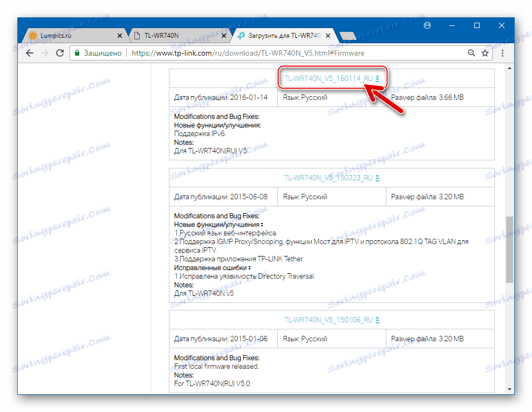Screen dimensions: 532x412
Task: Click the text Дата публикации: 2015-06-08
Action: (x=221, y=197)
